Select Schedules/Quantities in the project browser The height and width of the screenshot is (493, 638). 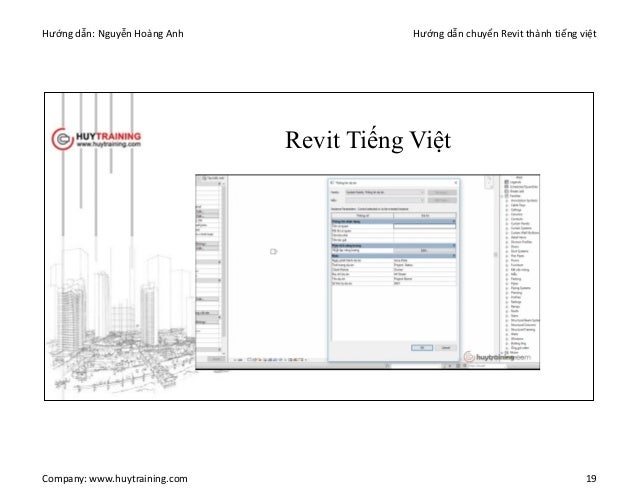524,187
